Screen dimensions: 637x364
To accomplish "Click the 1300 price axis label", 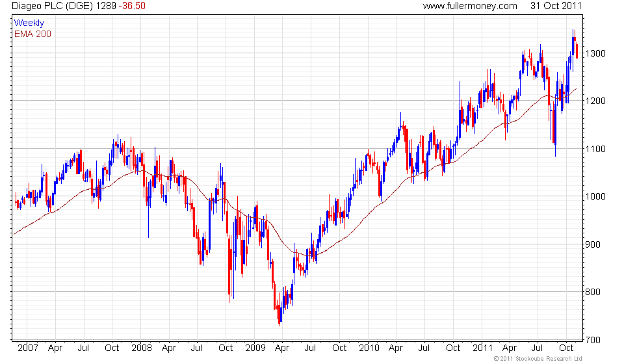I will [x=595, y=53].
